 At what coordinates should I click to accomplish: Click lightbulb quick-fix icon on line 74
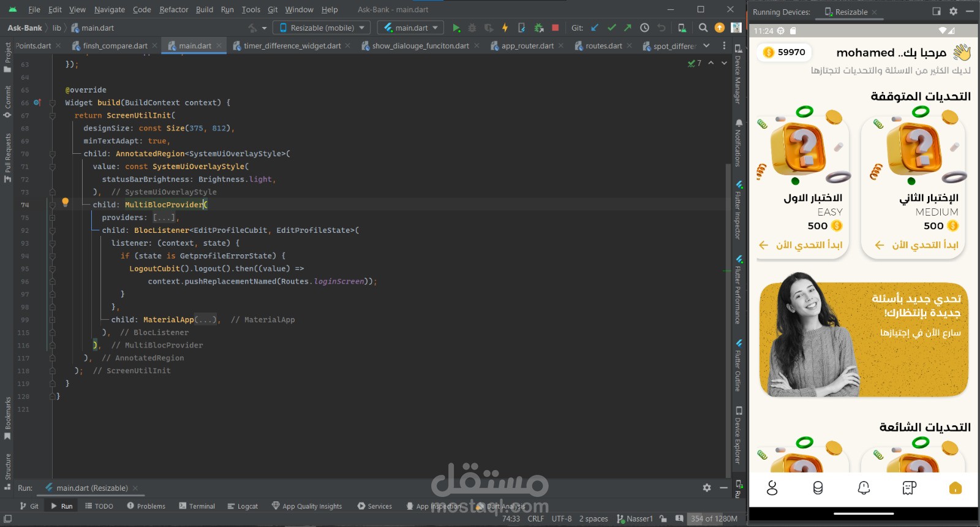tap(65, 202)
